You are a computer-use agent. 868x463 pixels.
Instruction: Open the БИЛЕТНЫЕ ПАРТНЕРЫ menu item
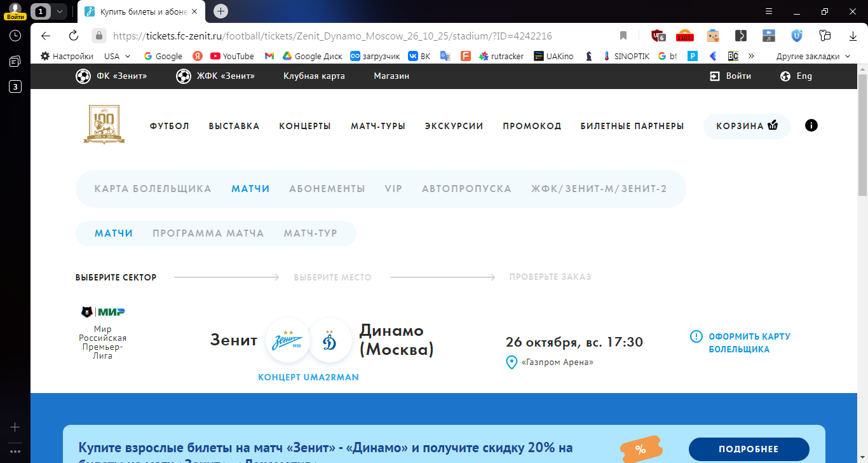point(632,126)
